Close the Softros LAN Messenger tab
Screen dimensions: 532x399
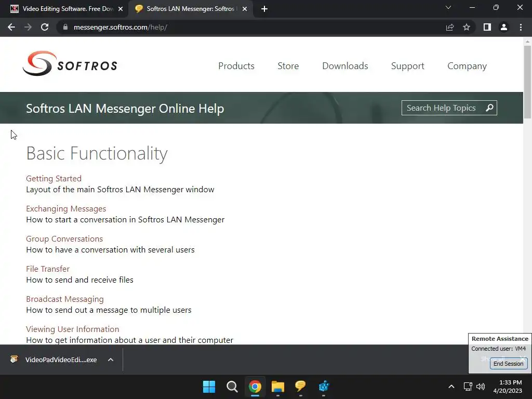pyautogui.click(x=245, y=9)
